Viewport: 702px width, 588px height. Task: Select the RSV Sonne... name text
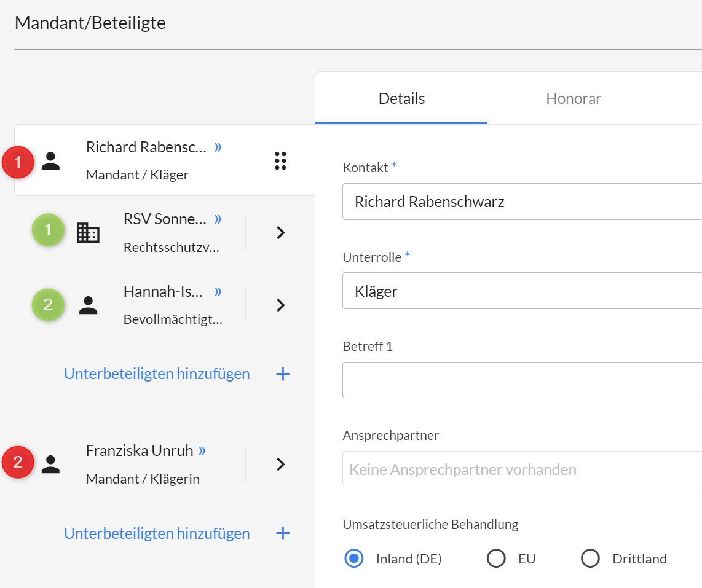click(165, 219)
